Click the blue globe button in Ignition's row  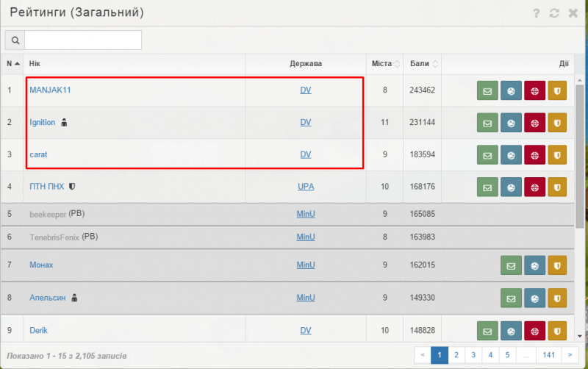(x=510, y=123)
